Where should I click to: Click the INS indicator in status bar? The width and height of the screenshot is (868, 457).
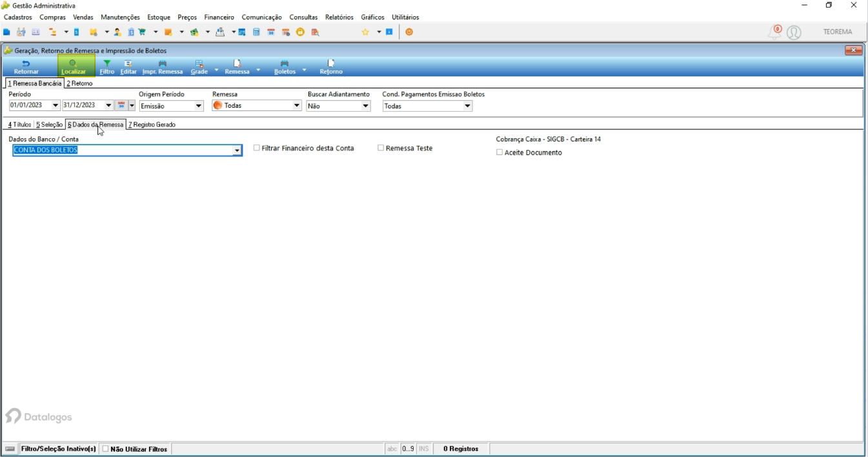click(x=423, y=449)
